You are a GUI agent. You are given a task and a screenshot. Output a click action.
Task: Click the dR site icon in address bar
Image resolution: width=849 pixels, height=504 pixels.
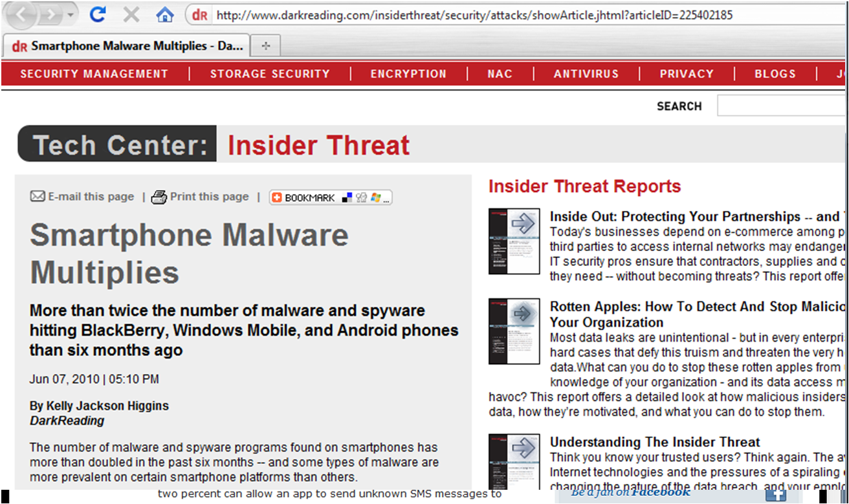pos(200,15)
